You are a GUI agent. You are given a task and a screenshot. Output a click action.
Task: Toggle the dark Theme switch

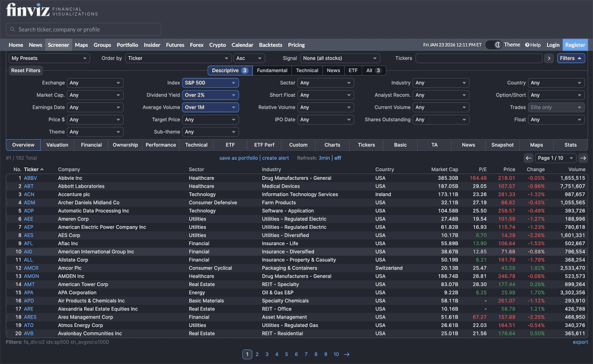[493, 44]
